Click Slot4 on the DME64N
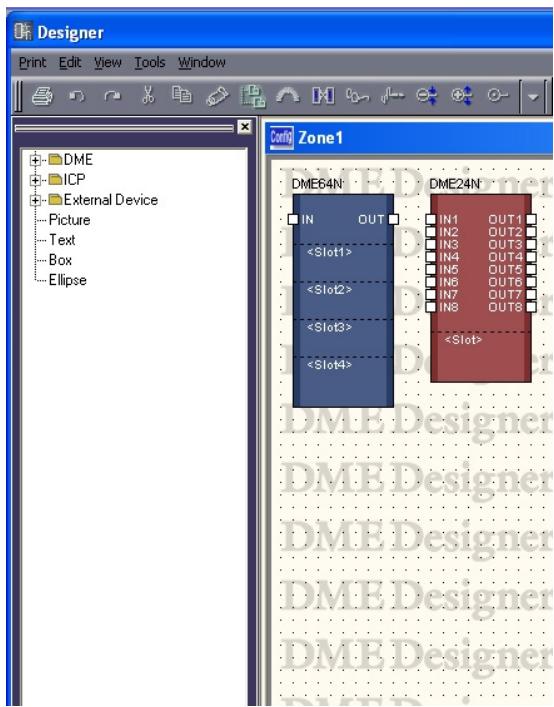 pos(330,365)
